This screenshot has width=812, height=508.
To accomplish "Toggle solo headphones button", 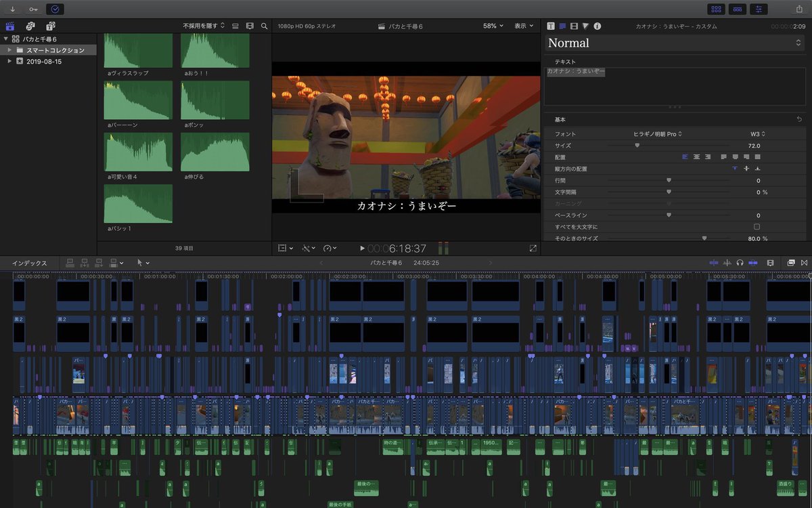I will click(x=740, y=263).
